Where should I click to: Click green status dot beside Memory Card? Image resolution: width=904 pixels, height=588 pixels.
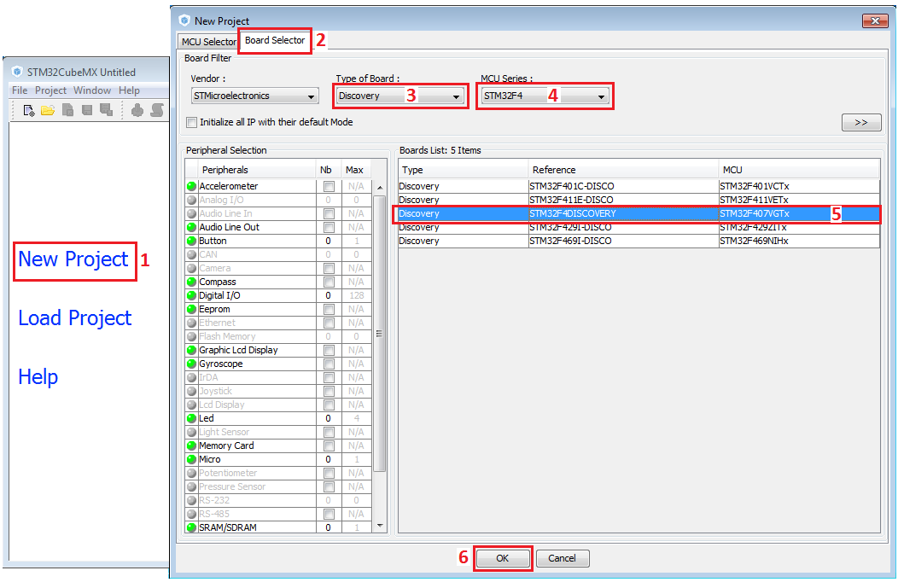coord(191,446)
